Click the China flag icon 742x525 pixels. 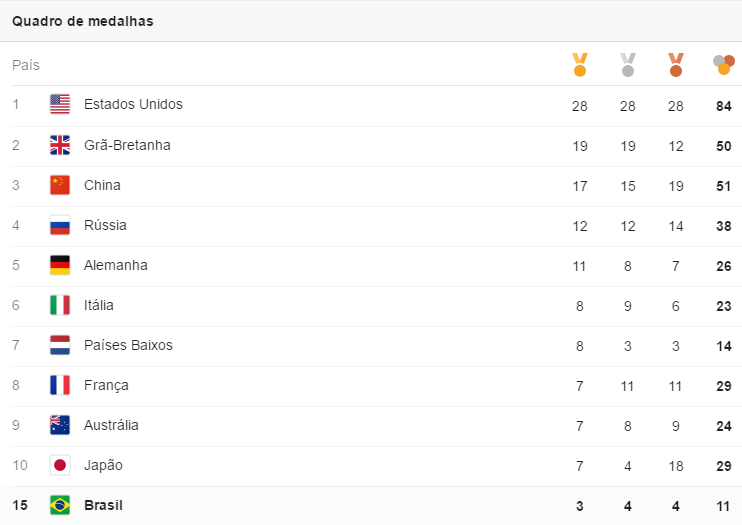tap(60, 185)
